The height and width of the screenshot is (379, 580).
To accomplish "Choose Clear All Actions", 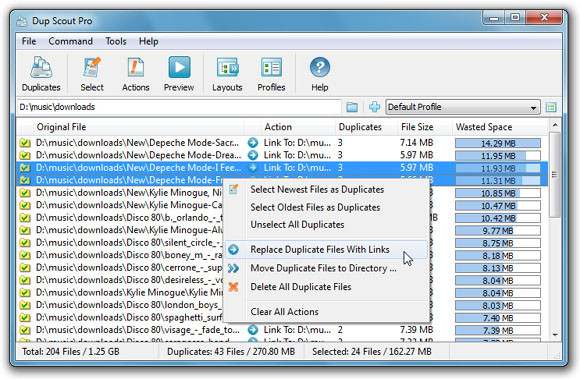I will tap(284, 312).
